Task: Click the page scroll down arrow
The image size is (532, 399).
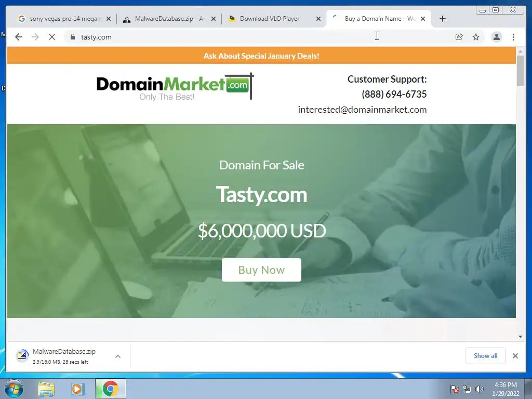Action: [521, 337]
